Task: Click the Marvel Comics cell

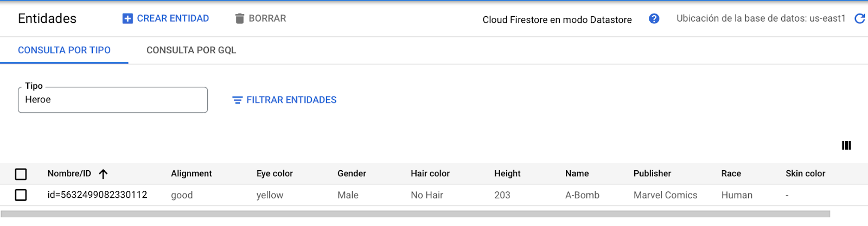Action: click(665, 195)
